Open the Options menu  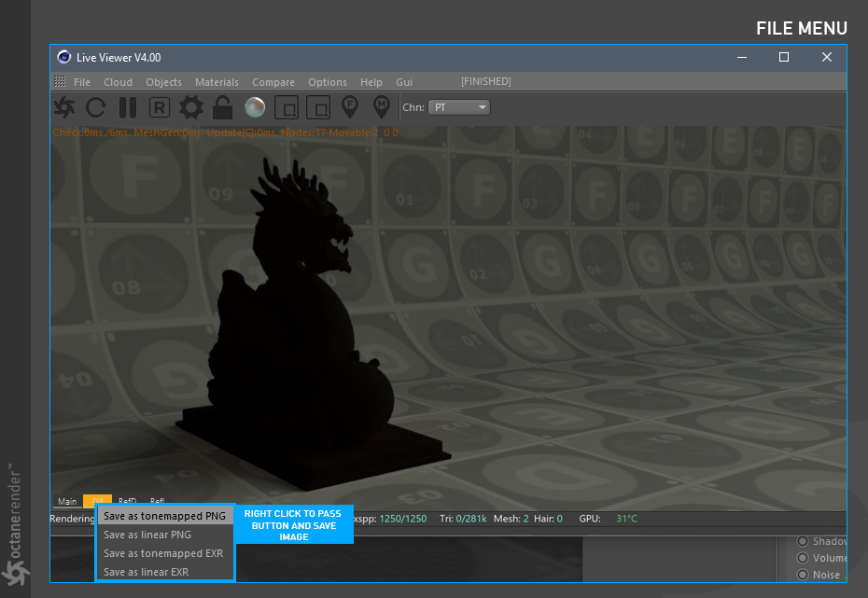(328, 82)
